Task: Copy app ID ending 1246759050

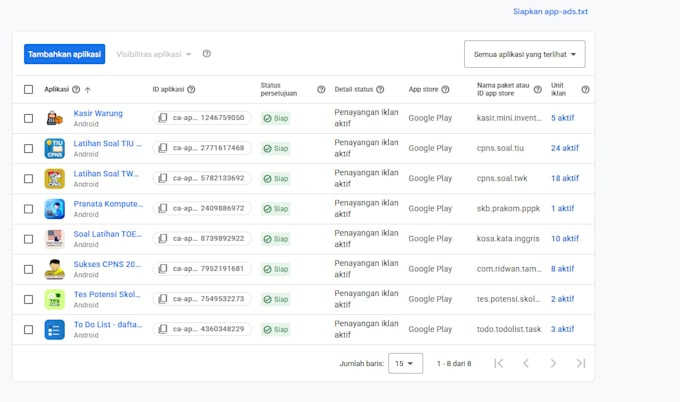Action: (x=163, y=118)
